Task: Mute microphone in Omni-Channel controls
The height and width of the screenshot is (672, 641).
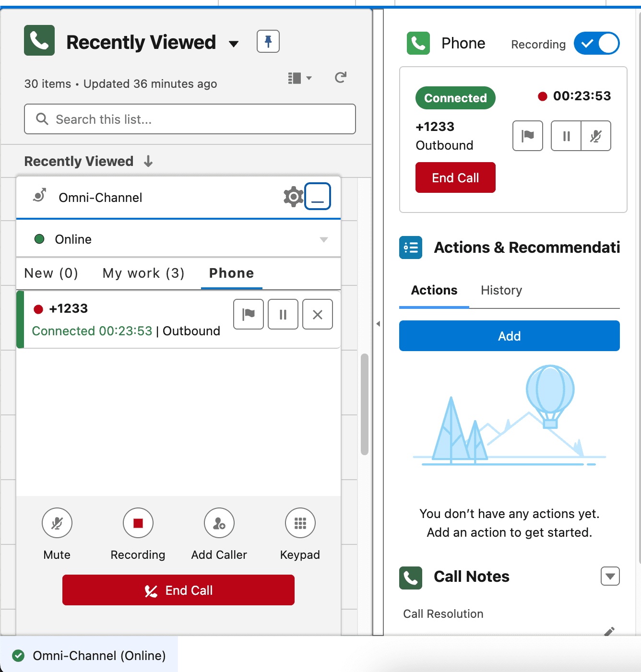Action: coord(57,523)
